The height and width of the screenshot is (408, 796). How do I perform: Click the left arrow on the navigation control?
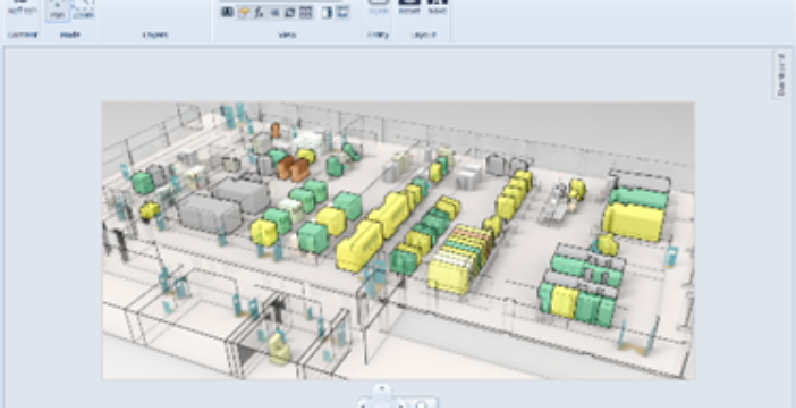(x=364, y=403)
